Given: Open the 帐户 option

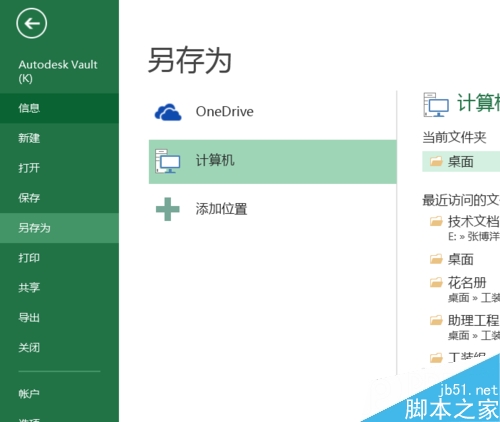Looking at the screenshot, I should pyautogui.click(x=59, y=394).
